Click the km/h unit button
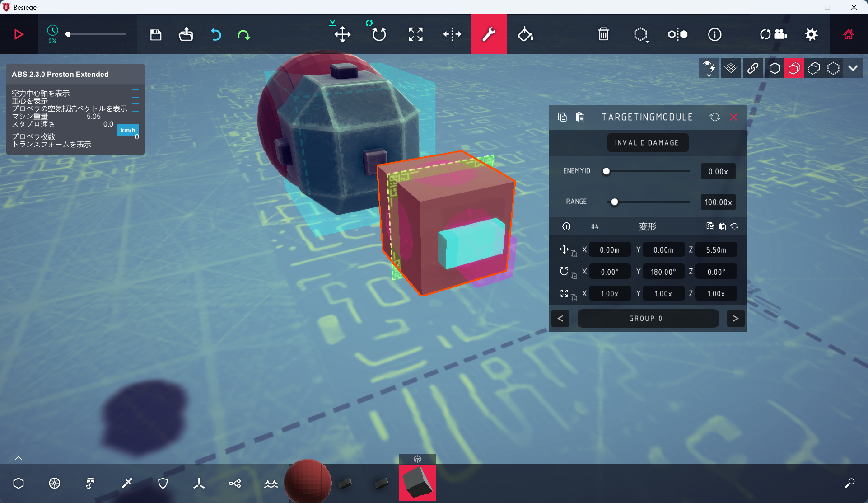 click(x=128, y=130)
